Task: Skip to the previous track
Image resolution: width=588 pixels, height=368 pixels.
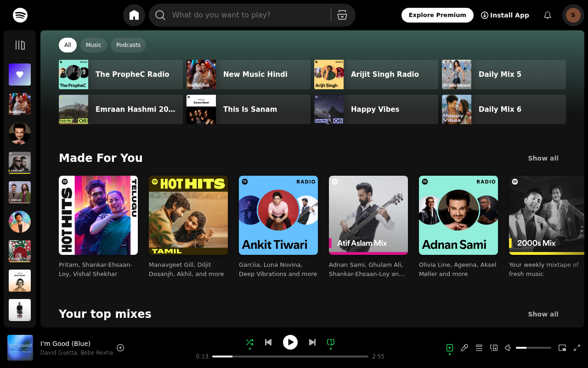Action: pos(268,342)
